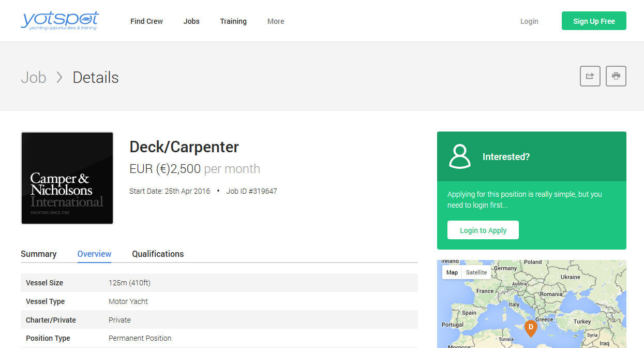Click the Vessel Size label
The height and width of the screenshot is (348, 644).
pyautogui.click(x=44, y=283)
